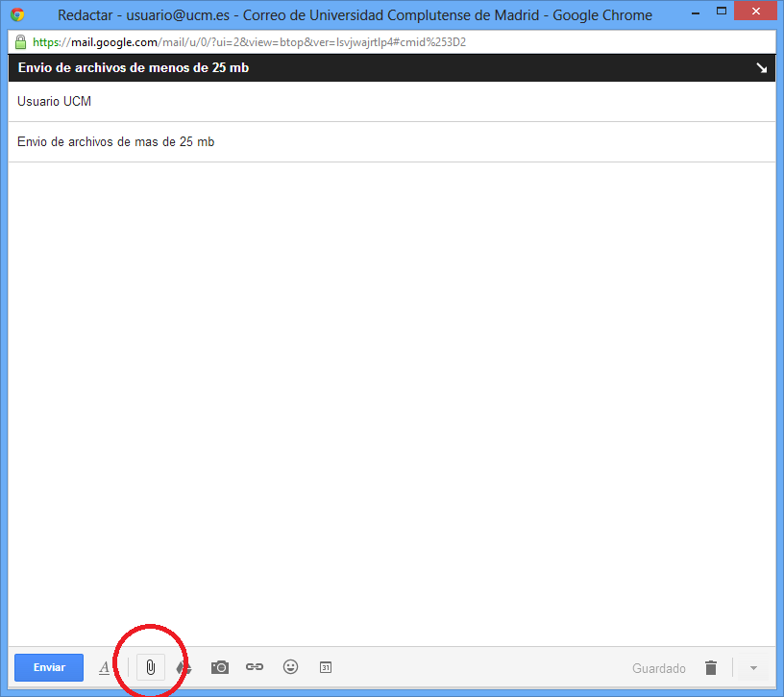Insert calendar invitation icon
784x697 pixels.
point(326,667)
